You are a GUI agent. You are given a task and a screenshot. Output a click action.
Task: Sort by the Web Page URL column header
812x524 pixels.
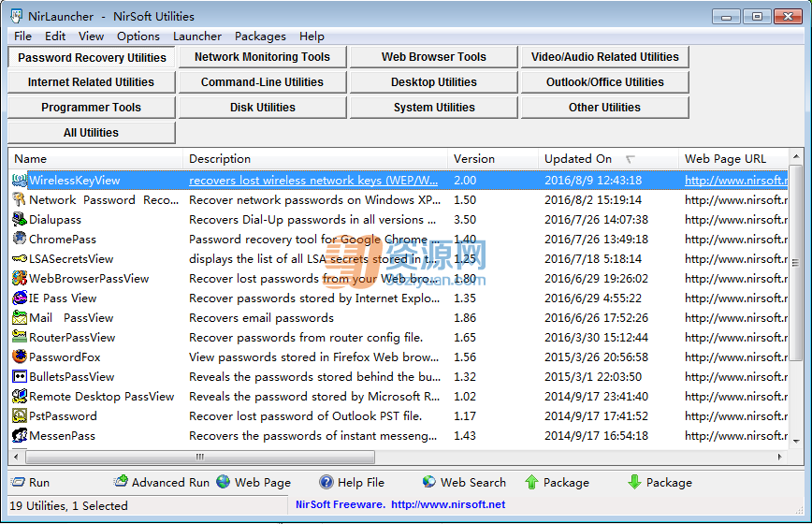733,159
